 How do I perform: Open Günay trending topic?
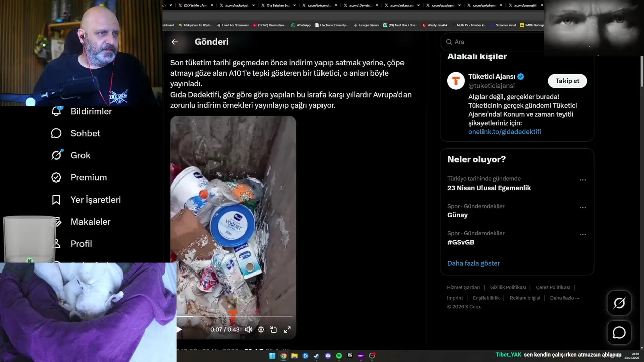457,215
